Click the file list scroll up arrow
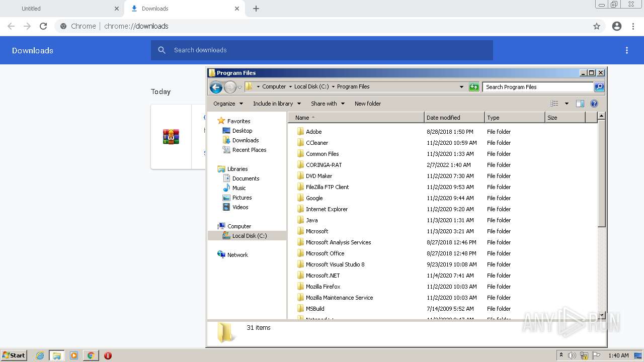Screen dimensions: 644x362 (x=601, y=116)
